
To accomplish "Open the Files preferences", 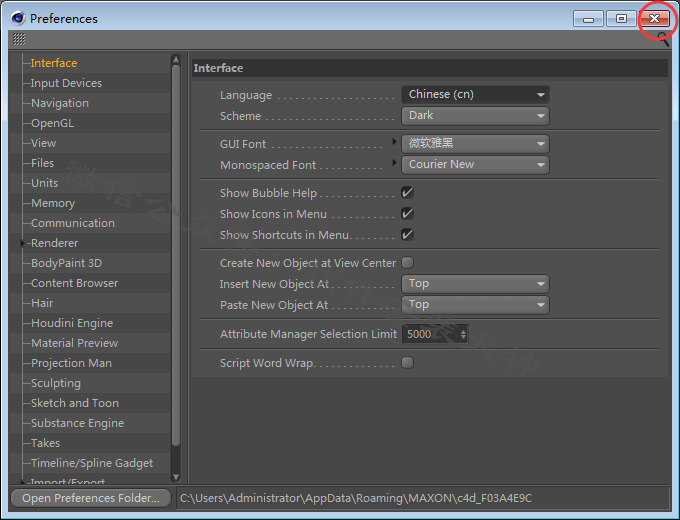I will (42, 163).
